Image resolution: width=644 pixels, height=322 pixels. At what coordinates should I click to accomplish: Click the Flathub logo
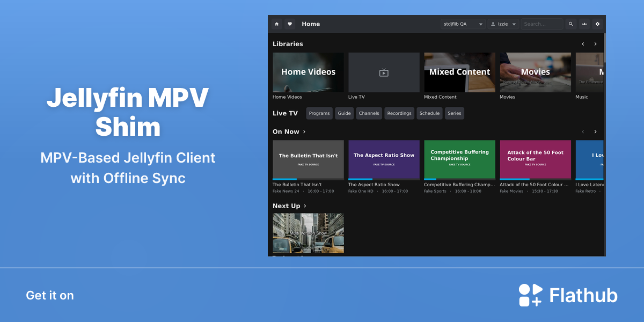coord(568,295)
